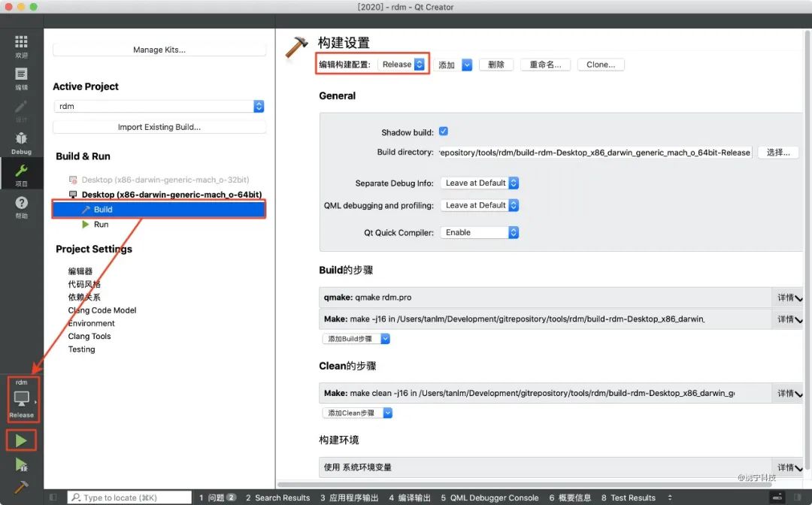Click the green Run arrow icon in the kit tree
Screen dimensions: 812x505
[x=86, y=224]
